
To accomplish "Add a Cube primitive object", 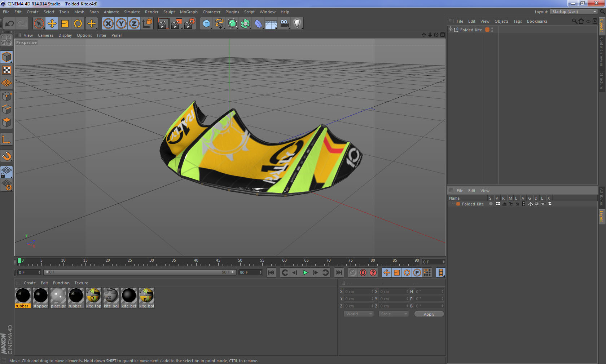I will (206, 24).
